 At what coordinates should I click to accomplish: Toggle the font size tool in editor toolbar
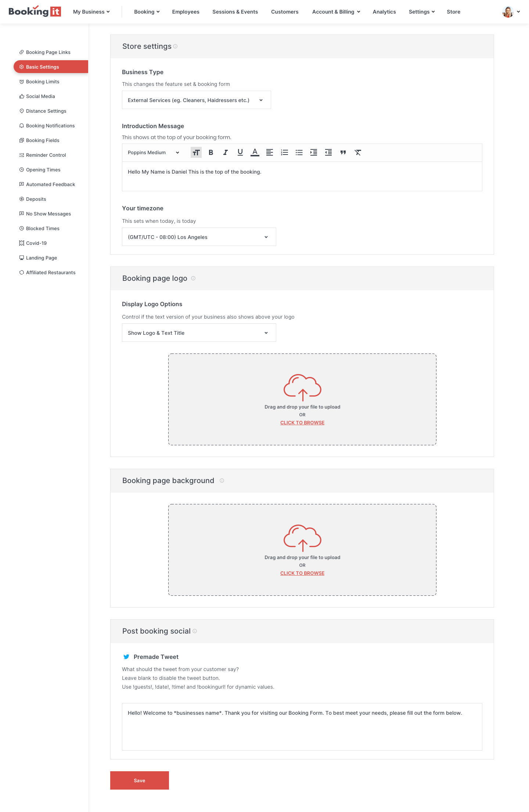coord(196,152)
